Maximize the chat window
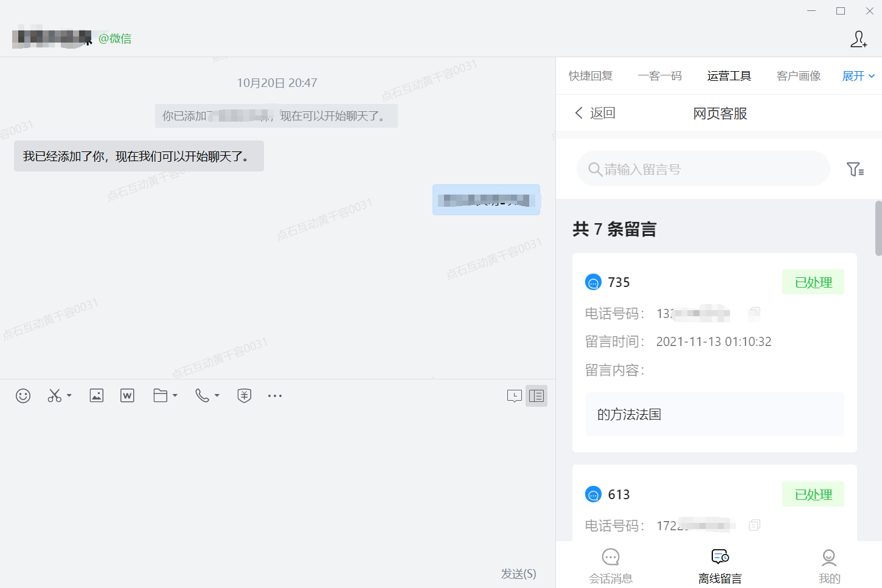Viewport: 882px width, 588px height. tap(841, 11)
